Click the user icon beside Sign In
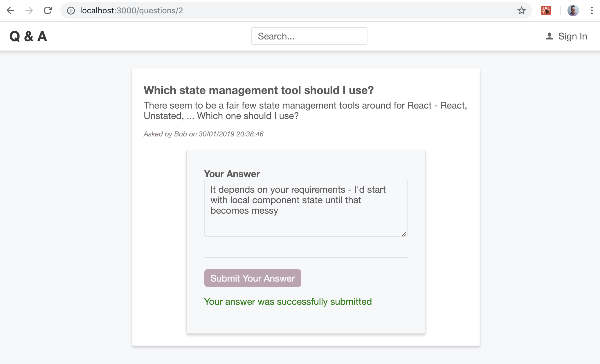The image size is (600, 364). [549, 36]
